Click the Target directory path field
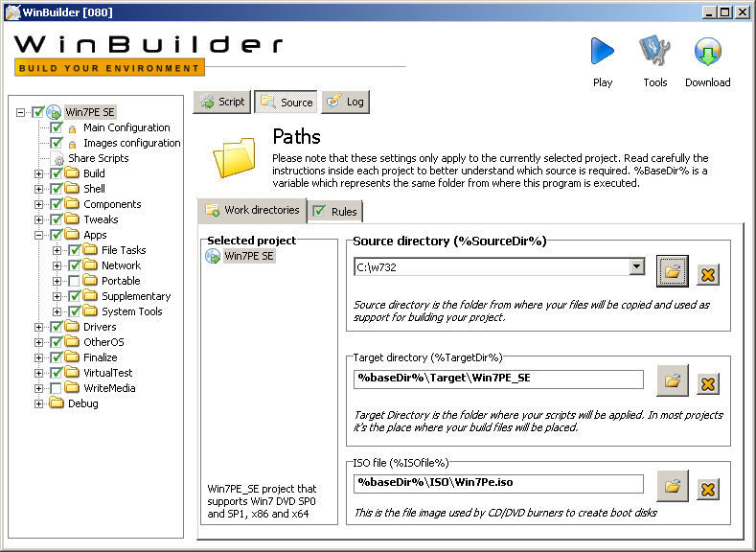756x552 pixels. click(498, 379)
